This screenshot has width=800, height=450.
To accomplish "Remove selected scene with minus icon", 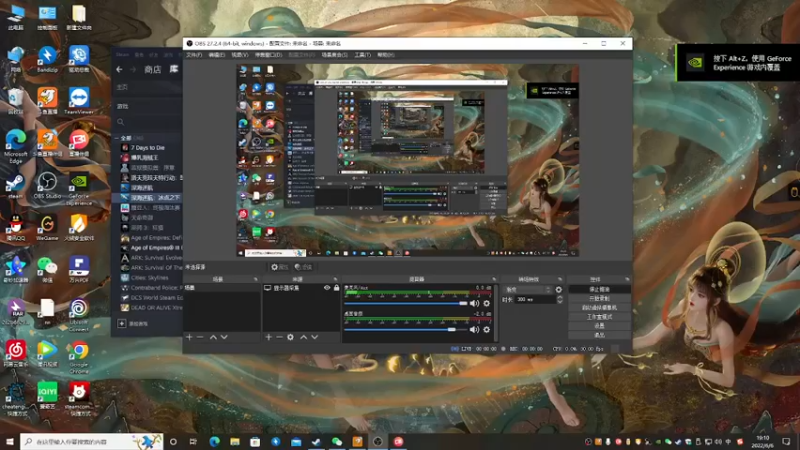I will [x=200, y=337].
